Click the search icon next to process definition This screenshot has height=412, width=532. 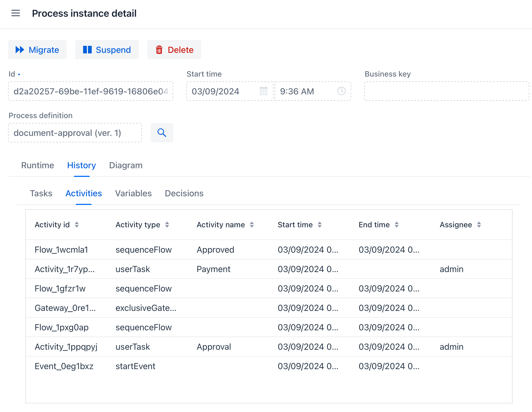pyautogui.click(x=162, y=132)
